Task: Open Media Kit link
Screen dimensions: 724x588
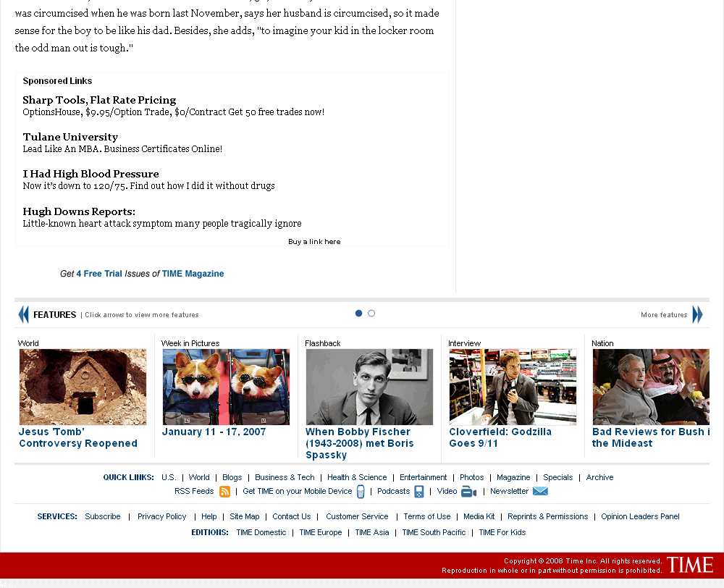Action: 479,516
